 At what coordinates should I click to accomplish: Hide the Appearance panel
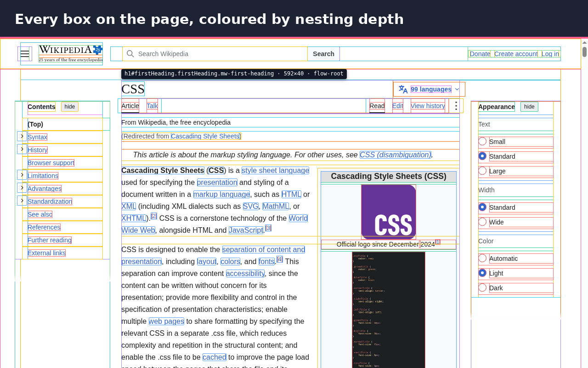tap(529, 107)
